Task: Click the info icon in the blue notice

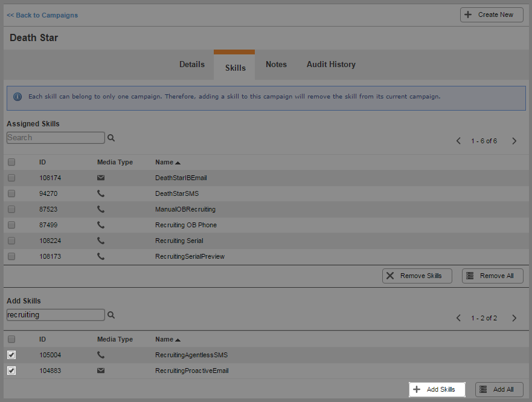Action: coord(18,97)
